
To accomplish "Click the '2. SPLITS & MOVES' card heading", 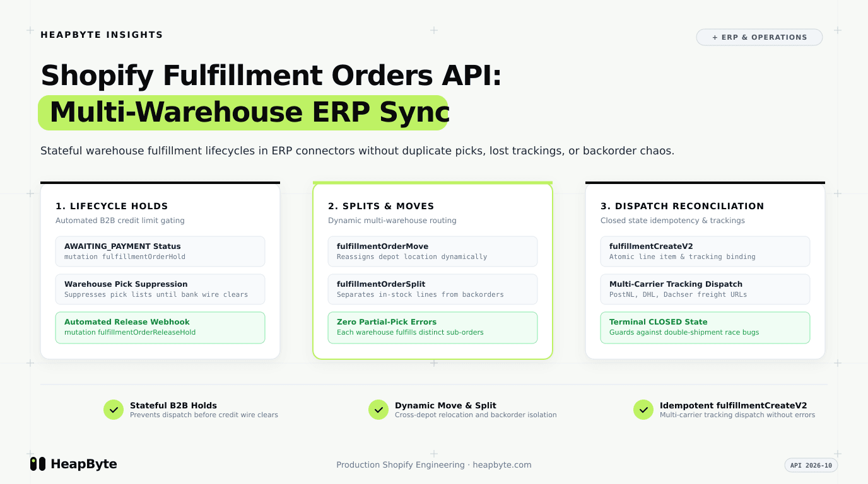I will pos(381,206).
